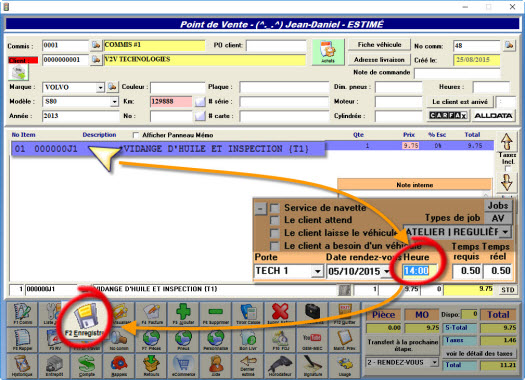Image resolution: width=525 pixels, height=380 pixels.
Task: Open the Historique hourglass icon
Action: [x=22, y=366]
